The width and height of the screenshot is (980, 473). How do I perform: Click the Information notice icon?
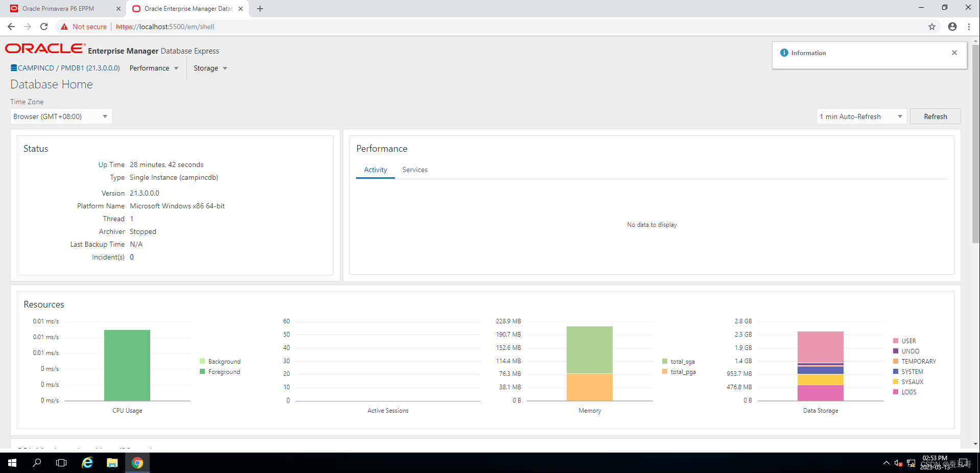[x=784, y=53]
